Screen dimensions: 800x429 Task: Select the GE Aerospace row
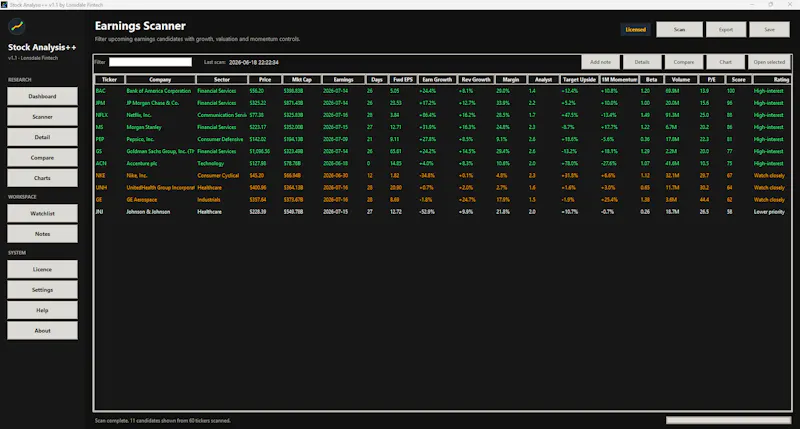pos(443,200)
